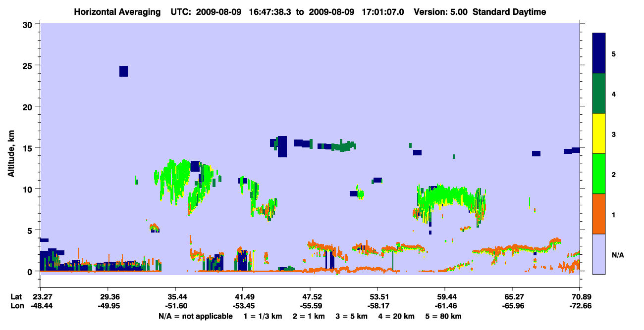Viewport: 644px width, 330px height.
Task: Click latitude value 53.51
Action: point(377,297)
